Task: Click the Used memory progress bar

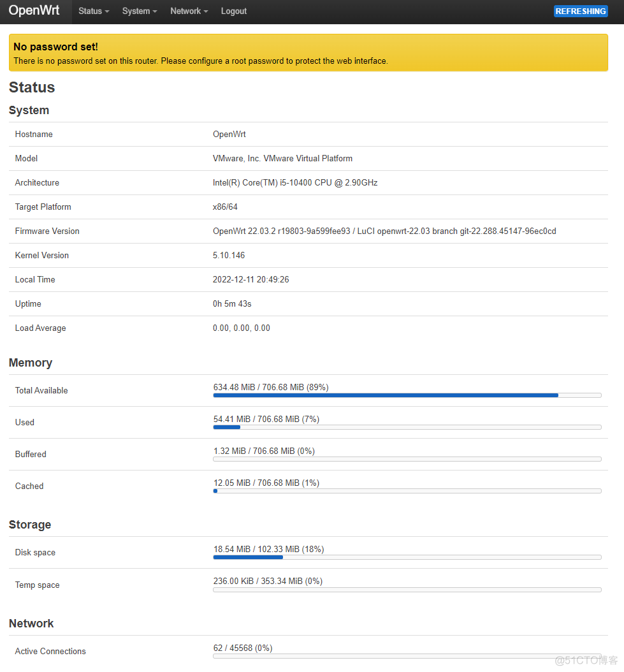Action: tap(407, 427)
